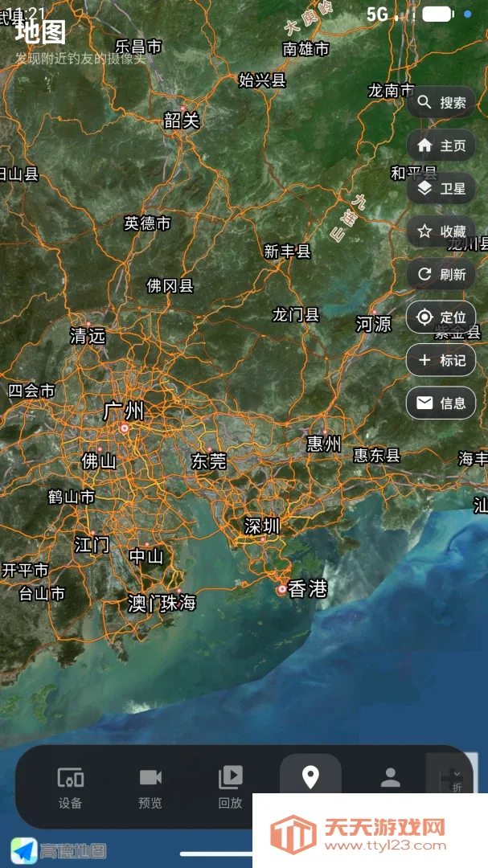The height and width of the screenshot is (868, 488).
Task: Click the 地图 page title
Action: [x=40, y=32]
